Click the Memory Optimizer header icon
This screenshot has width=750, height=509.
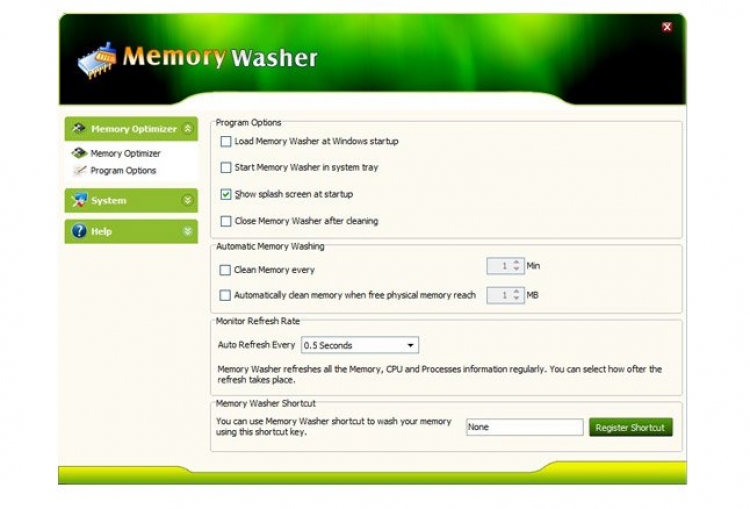click(x=78, y=128)
